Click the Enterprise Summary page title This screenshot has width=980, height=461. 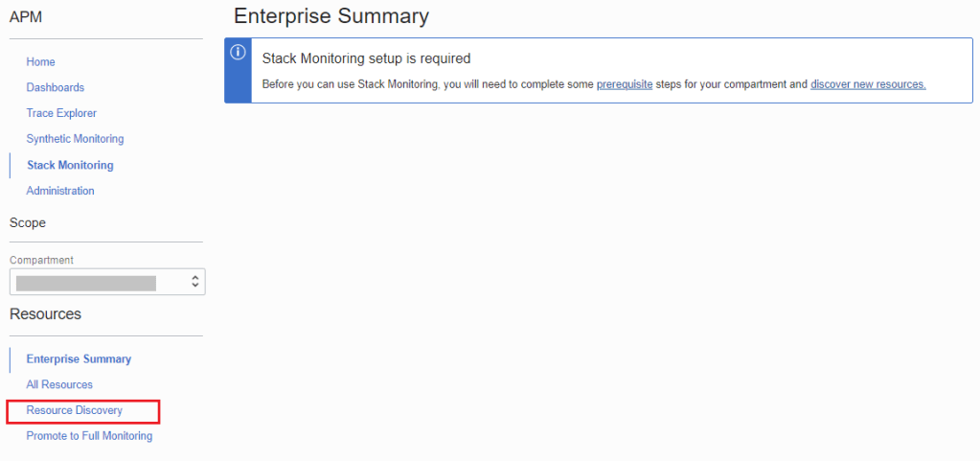(331, 16)
